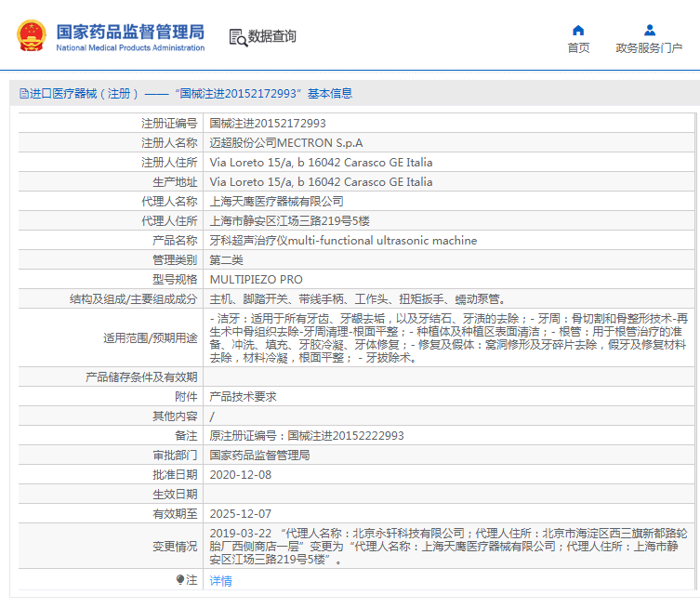Image resolution: width=700 pixels, height=608 pixels.
Task: Select 第二类 management category value
Action: 226,259
